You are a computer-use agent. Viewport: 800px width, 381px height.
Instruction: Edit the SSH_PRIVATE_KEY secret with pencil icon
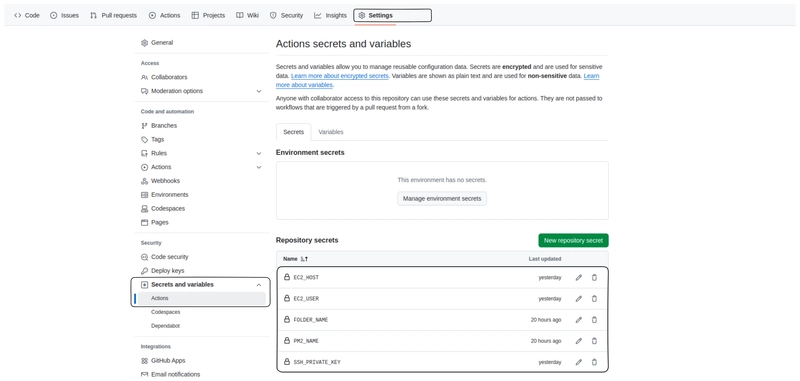click(579, 362)
